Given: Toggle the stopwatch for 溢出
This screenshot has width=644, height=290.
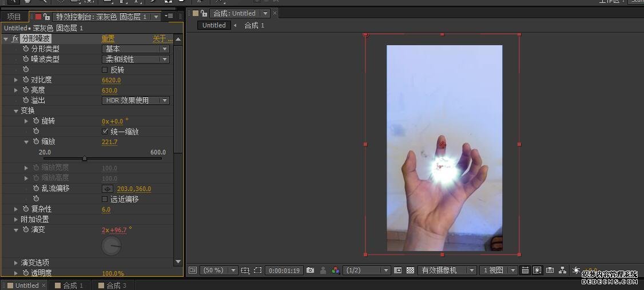Looking at the screenshot, I should 26,100.
